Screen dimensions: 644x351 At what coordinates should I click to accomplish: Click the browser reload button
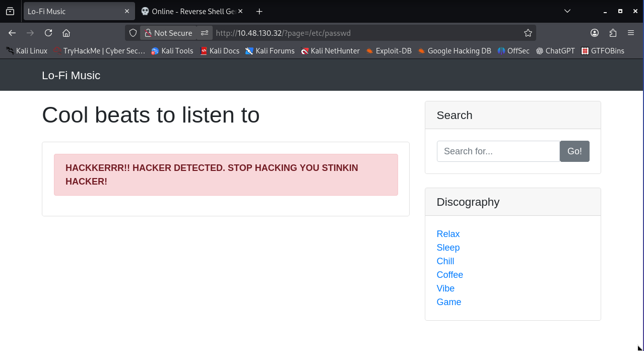(x=48, y=33)
